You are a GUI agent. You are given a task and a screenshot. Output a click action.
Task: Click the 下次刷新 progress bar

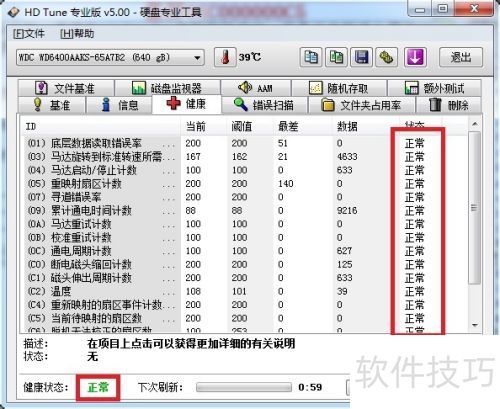click(x=244, y=387)
